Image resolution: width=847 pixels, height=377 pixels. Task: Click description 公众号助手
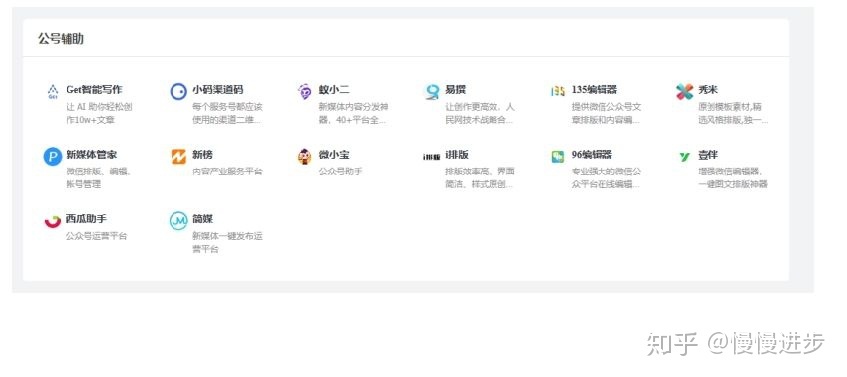[340, 171]
